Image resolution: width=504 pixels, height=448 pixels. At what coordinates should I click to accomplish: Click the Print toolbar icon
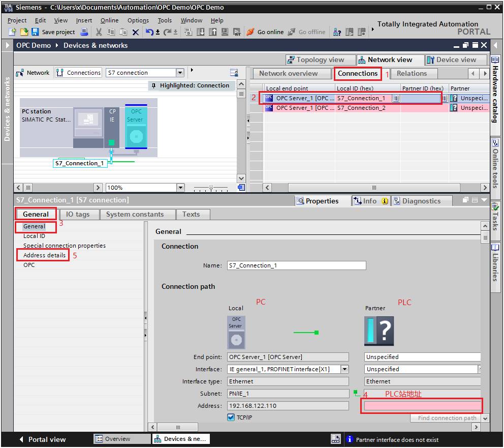pos(84,32)
